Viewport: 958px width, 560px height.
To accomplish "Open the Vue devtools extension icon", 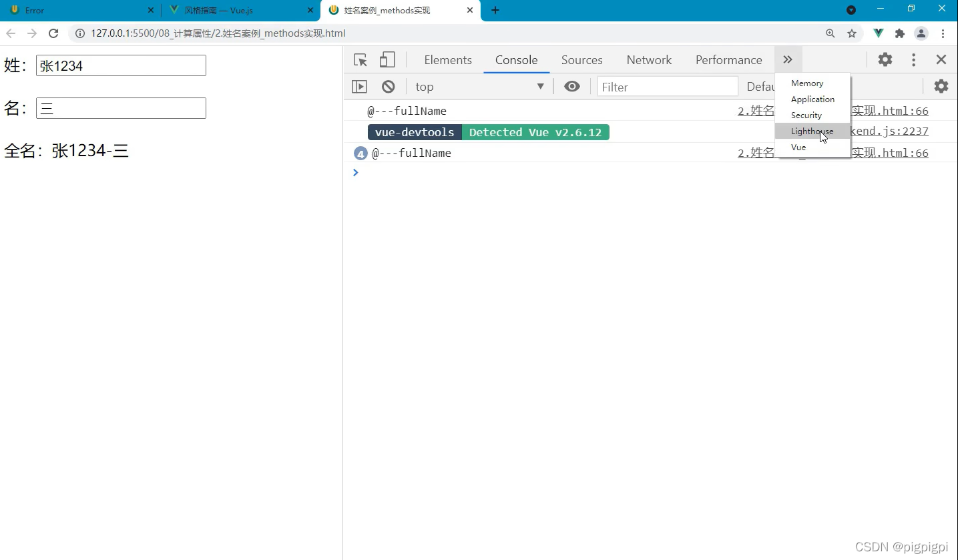I will point(879,33).
